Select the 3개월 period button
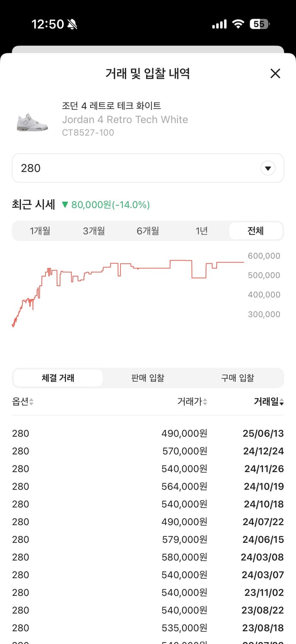Image resolution: width=296 pixels, height=644 pixels. (94, 231)
